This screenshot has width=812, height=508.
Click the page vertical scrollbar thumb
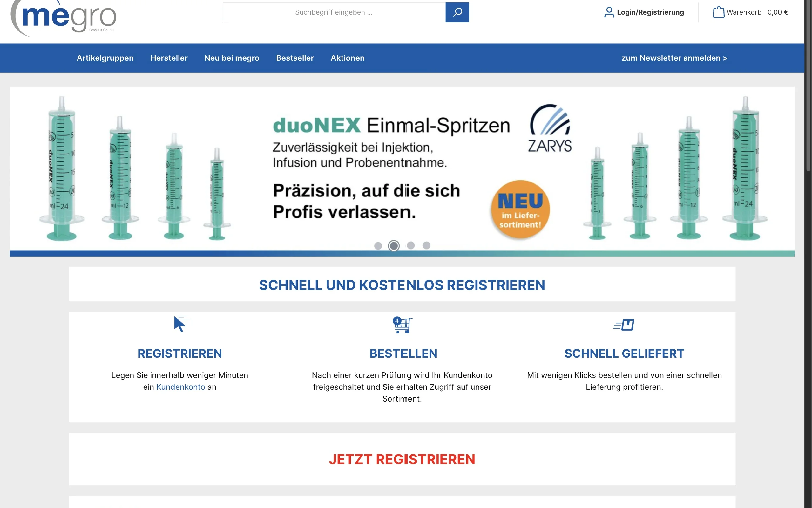tap(808, 86)
